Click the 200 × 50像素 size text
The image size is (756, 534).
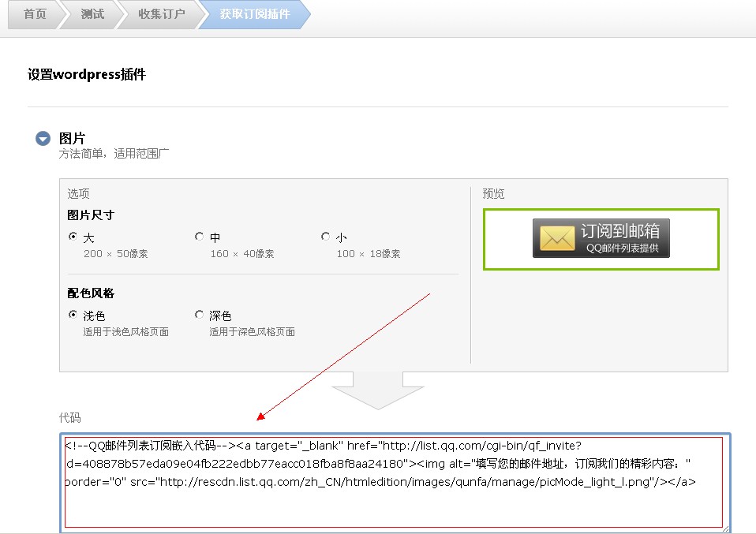[116, 254]
